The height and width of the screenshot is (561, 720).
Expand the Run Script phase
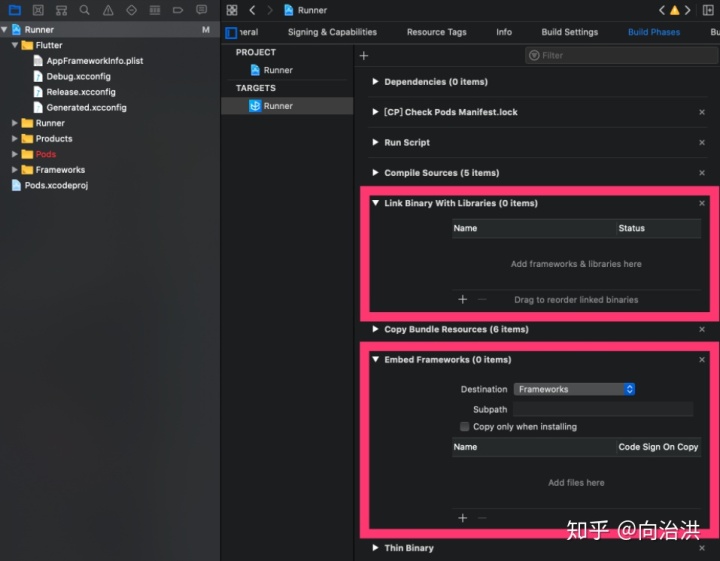pos(375,142)
